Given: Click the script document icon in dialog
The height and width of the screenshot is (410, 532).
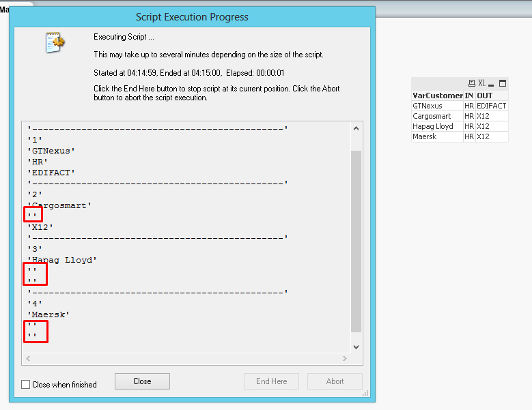Looking at the screenshot, I should [55, 42].
